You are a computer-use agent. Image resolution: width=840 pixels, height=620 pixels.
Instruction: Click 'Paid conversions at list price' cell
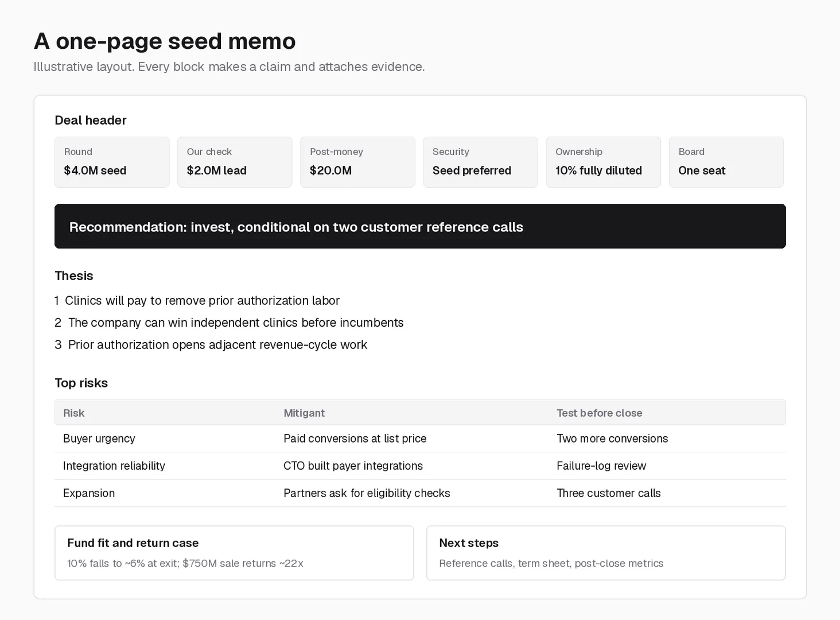pyautogui.click(x=355, y=439)
